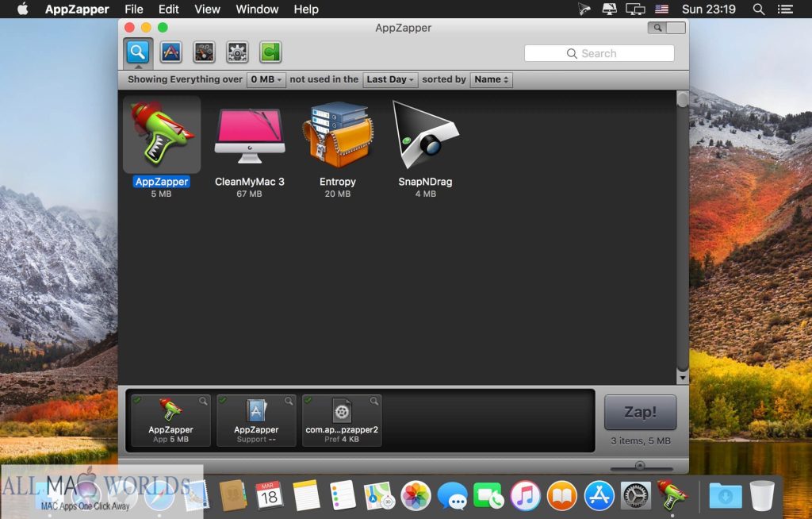This screenshot has height=519, width=812.
Task: Uncheck the com.ap...pzapper2 Pref checkmark
Action: [308, 400]
